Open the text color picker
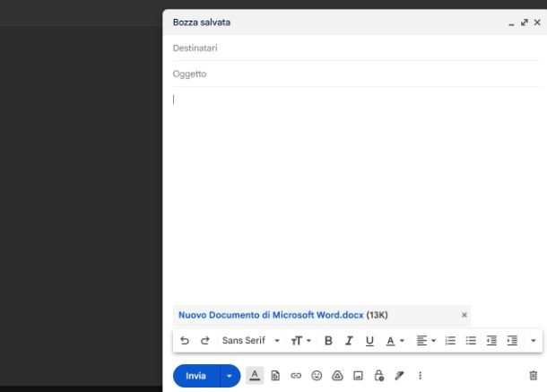This screenshot has width=547, height=392. click(x=395, y=341)
